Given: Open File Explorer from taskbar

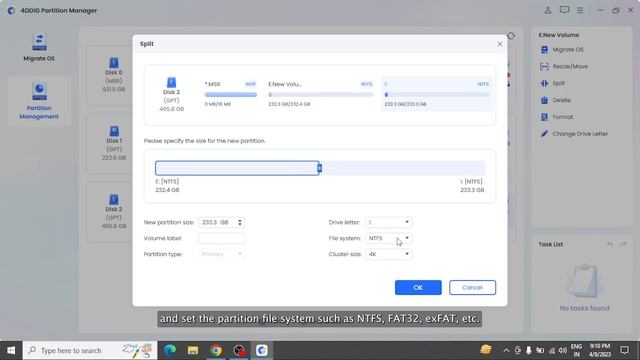Looking at the screenshot, I should pos(193,350).
